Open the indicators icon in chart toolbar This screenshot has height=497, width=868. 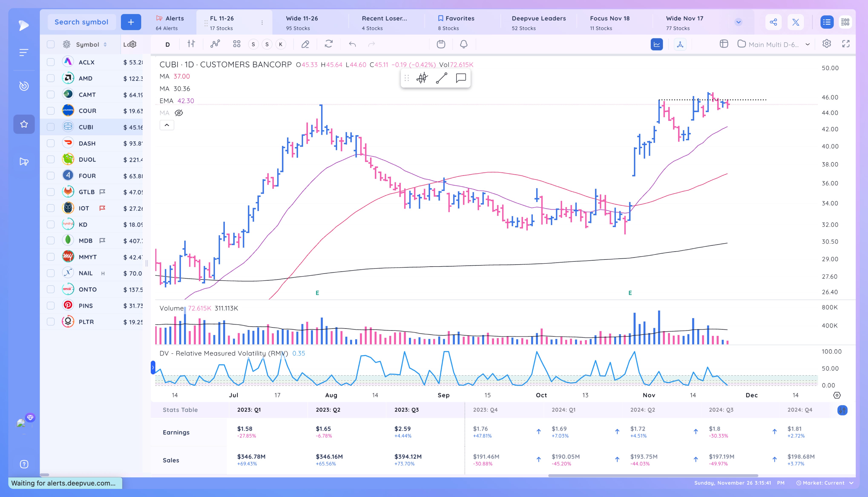(215, 44)
